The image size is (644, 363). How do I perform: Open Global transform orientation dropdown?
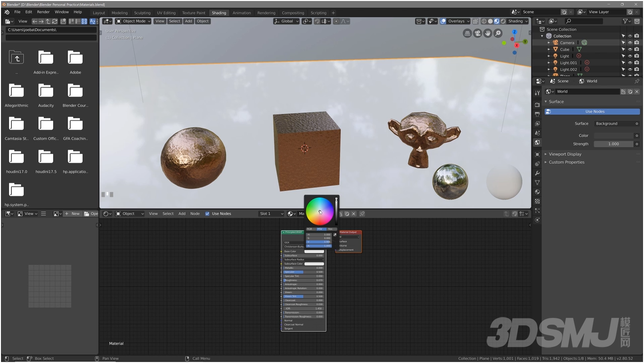pos(286,21)
